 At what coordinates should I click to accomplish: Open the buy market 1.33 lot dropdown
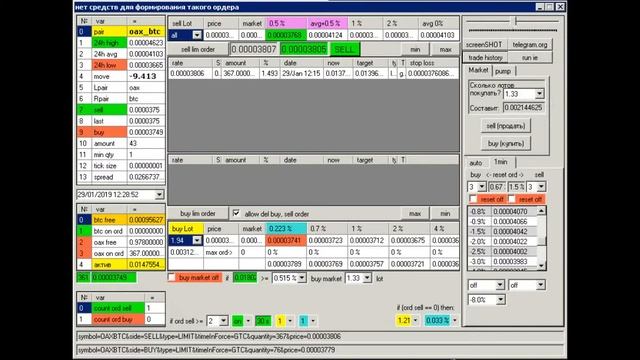(x=367, y=278)
